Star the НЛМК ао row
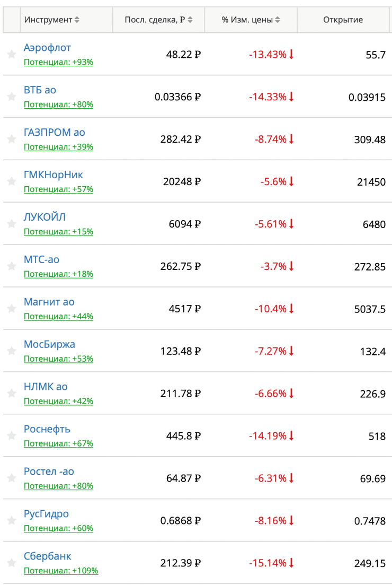The width and height of the screenshot is (392, 585). pyautogui.click(x=12, y=394)
